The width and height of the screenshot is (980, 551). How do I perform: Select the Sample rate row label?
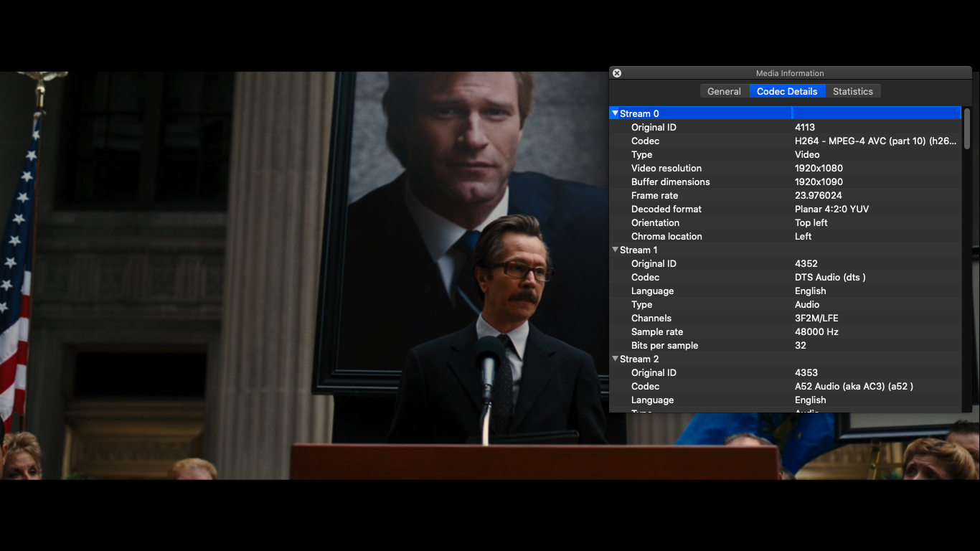[657, 331]
